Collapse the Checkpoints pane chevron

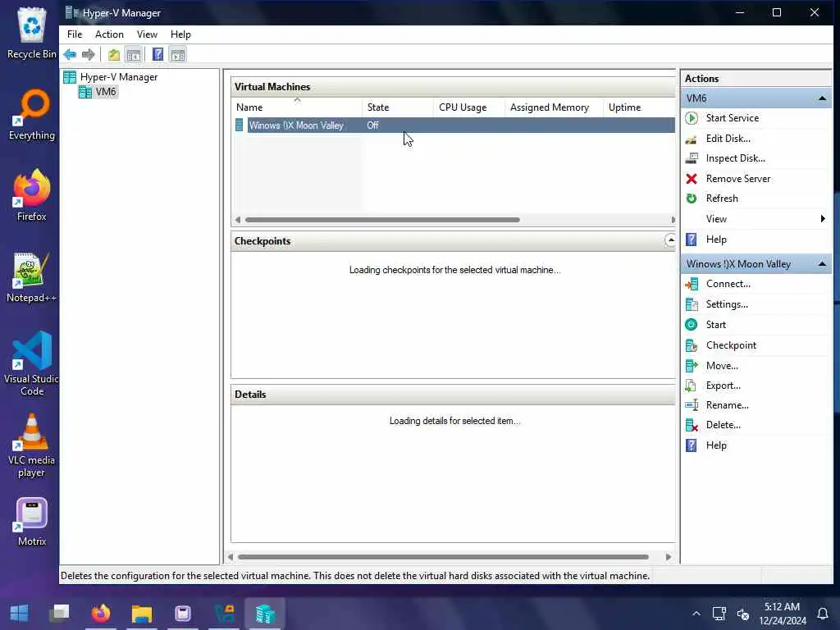(669, 240)
